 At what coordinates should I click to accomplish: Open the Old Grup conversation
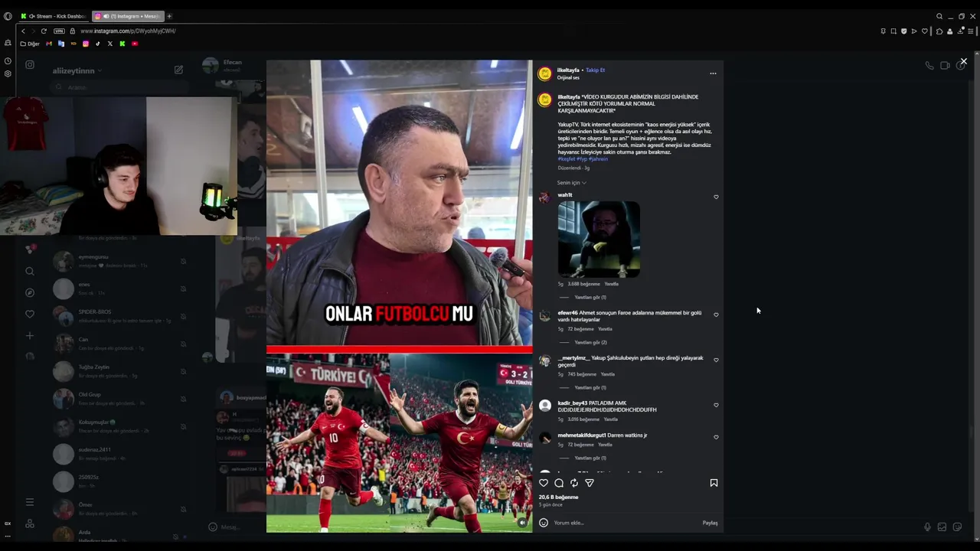coord(121,399)
